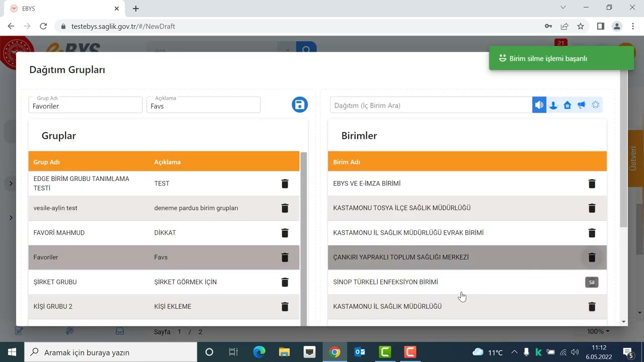
Task: Open the Chrome tab search chevron
Action: point(563,8)
